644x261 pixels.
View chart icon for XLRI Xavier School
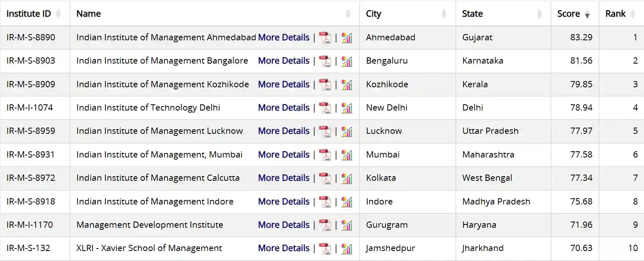coord(347,249)
